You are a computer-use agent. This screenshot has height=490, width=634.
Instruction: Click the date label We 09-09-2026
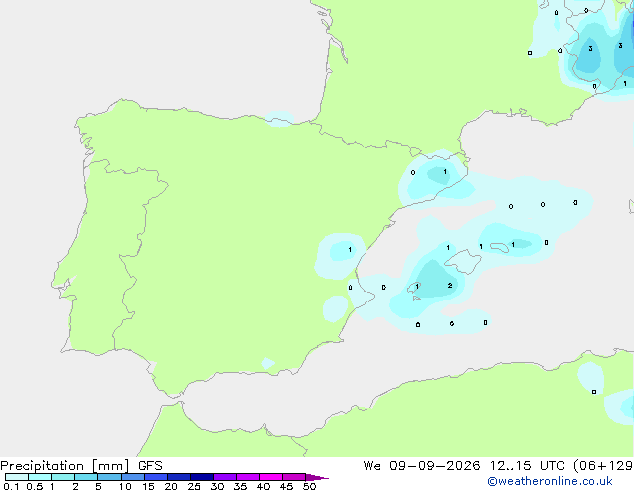point(422,466)
